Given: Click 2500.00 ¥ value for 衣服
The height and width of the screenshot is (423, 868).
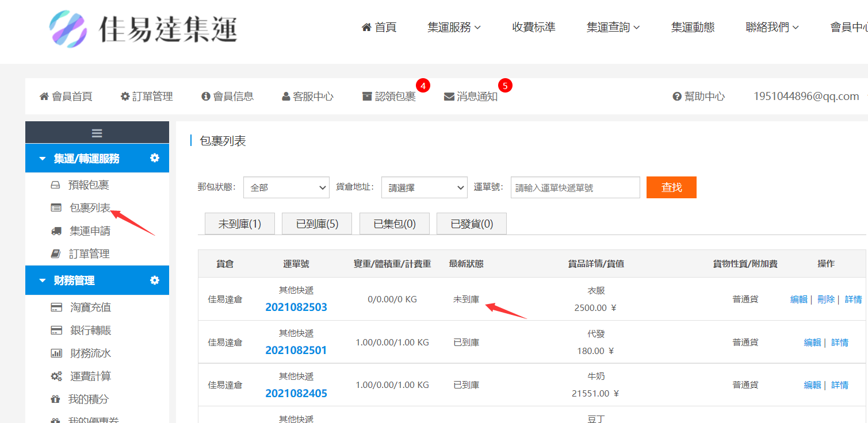Looking at the screenshot, I should 595,308.
